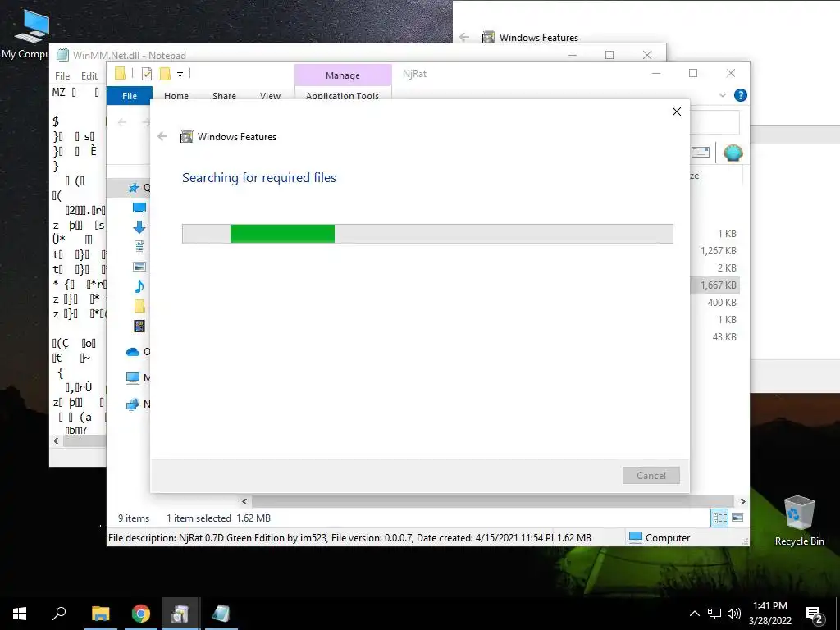Click the folder icon in Explorer title bar
Image resolution: width=840 pixels, height=630 pixels.
[120, 73]
